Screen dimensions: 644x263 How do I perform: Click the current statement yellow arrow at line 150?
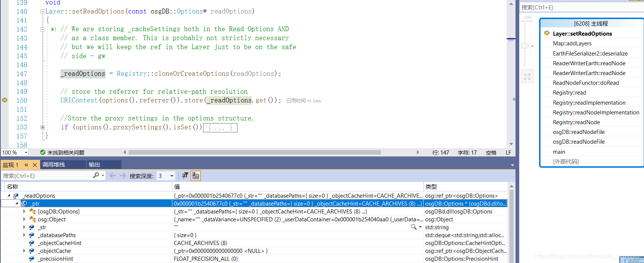5,100
